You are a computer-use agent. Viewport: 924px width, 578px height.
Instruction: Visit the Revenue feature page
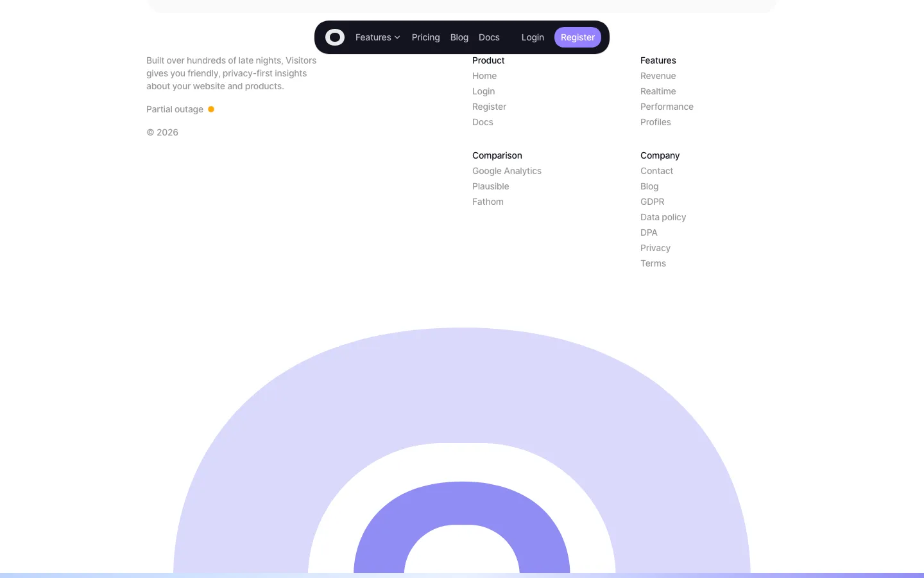(658, 76)
